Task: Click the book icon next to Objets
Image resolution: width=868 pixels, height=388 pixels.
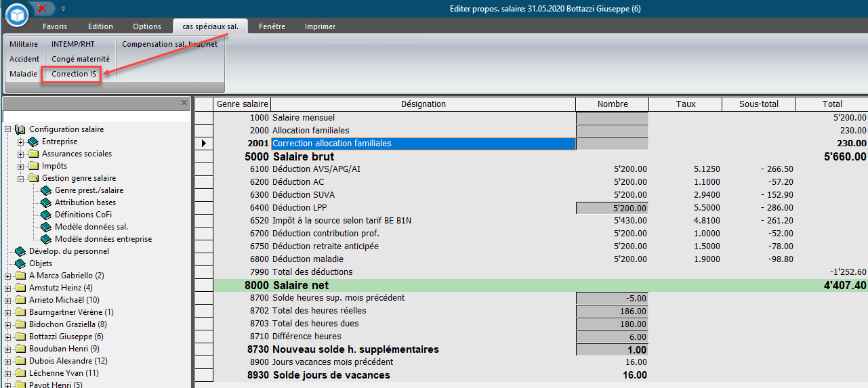Action: click(x=20, y=263)
